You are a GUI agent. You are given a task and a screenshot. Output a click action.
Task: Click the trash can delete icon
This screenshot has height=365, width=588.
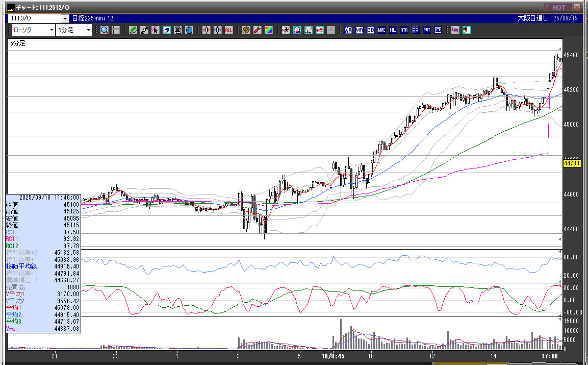pos(189,30)
